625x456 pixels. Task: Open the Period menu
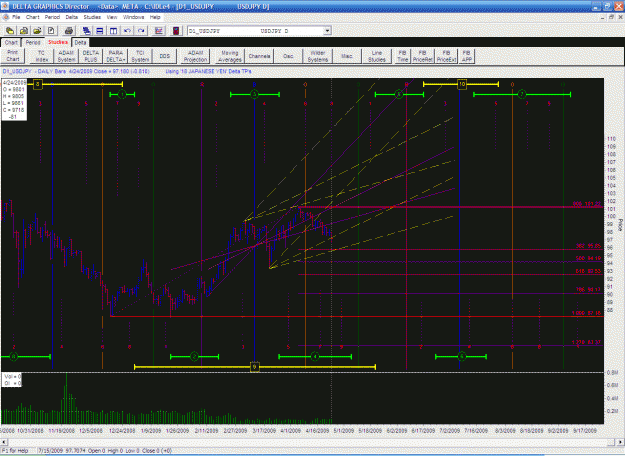click(52, 17)
